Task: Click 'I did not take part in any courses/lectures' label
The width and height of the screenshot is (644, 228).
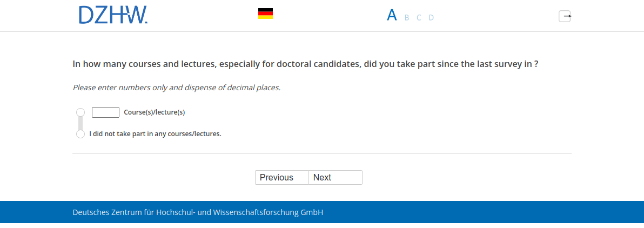Action: point(155,134)
